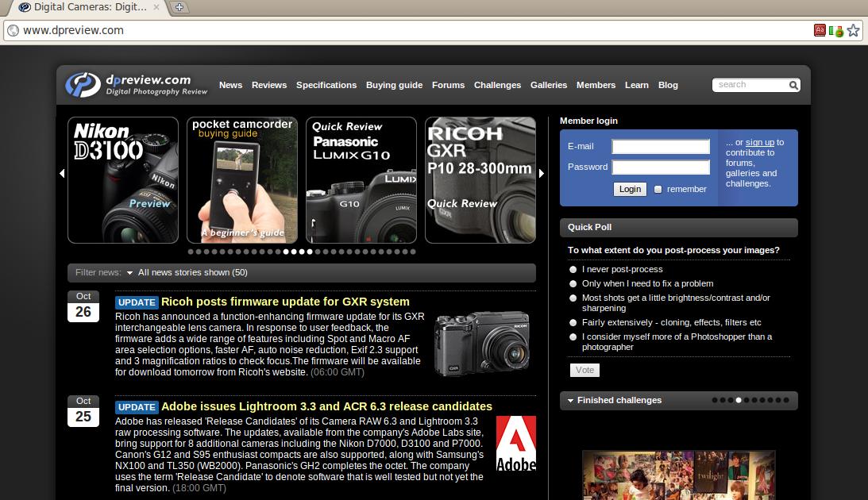The height and width of the screenshot is (500, 868).
Task: Click the search magnifier icon
Action: [793, 85]
